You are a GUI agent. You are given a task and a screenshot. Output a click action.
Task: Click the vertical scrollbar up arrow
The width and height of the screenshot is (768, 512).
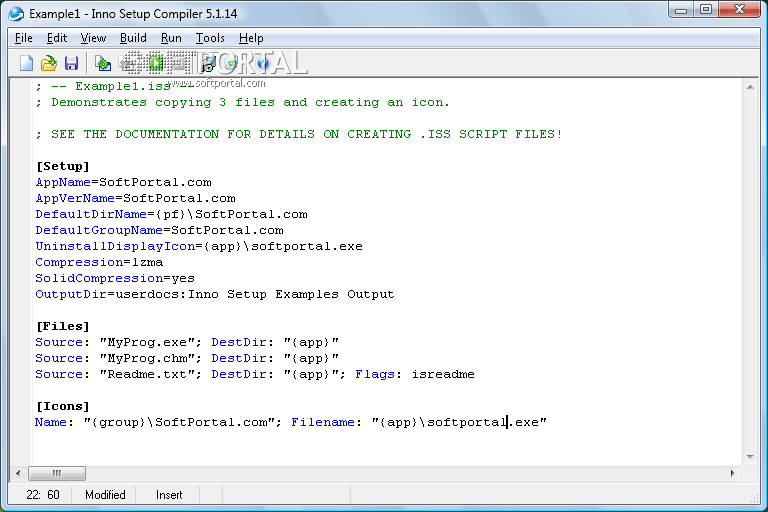pos(750,87)
